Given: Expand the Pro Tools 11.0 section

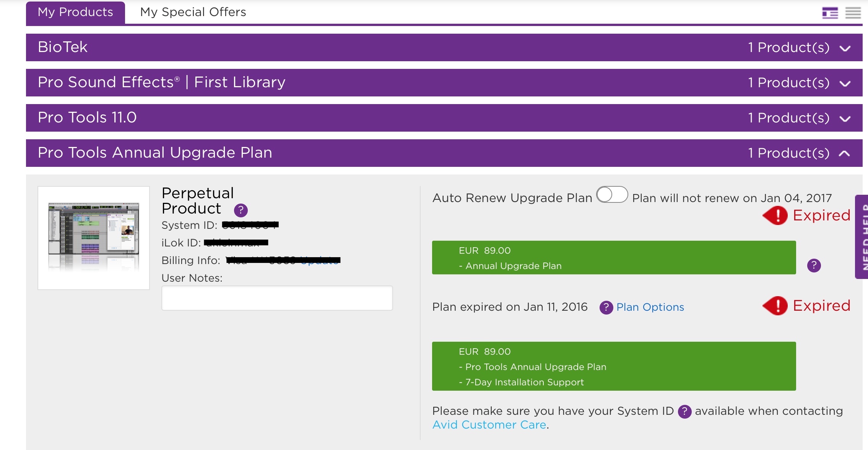Looking at the screenshot, I should pos(845,119).
